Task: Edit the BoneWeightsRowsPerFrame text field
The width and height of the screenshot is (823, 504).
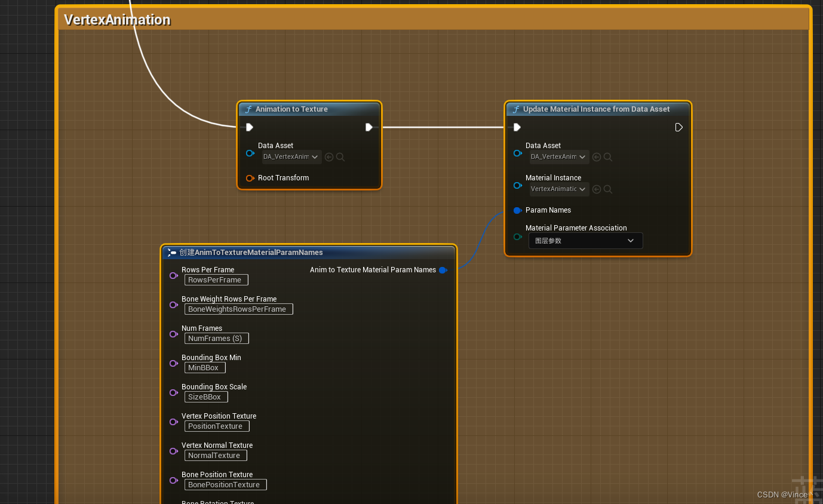Action: tap(239, 309)
